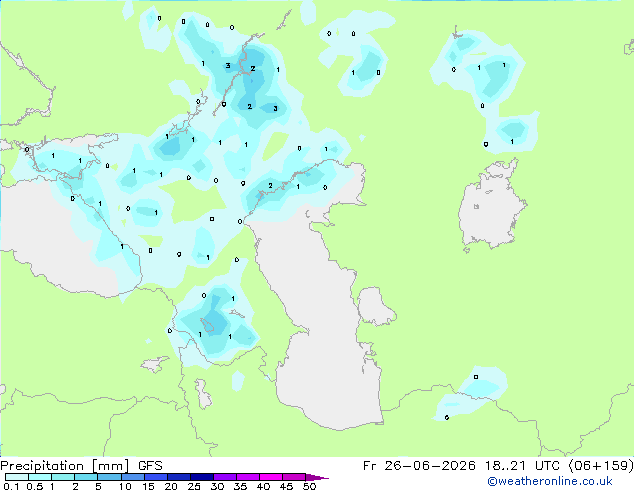This screenshot has width=634, height=490.
Task: Select the 30–35 mm purple legend swatch
Action: (225, 477)
